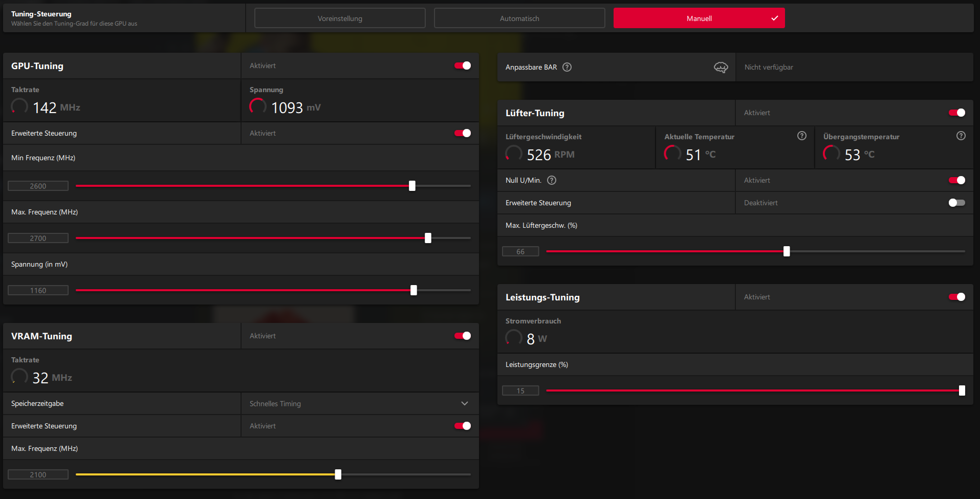The height and width of the screenshot is (499, 980).
Task: Click the 526 RPM fan speed reading
Action: (x=551, y=155)
